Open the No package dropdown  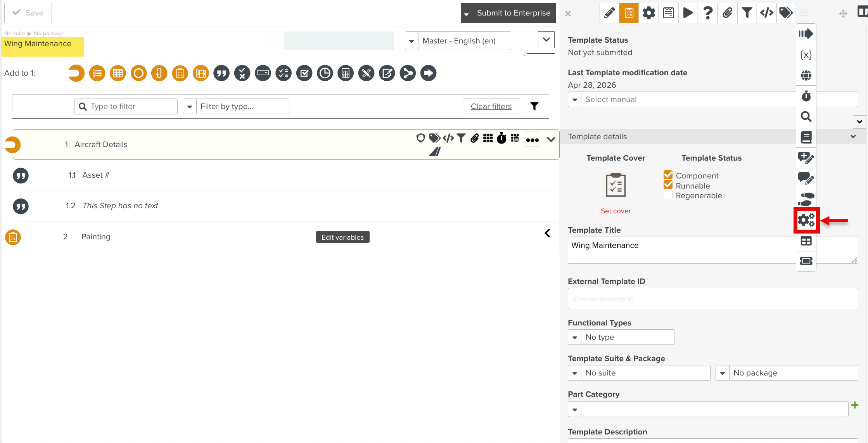coord(787,373)
